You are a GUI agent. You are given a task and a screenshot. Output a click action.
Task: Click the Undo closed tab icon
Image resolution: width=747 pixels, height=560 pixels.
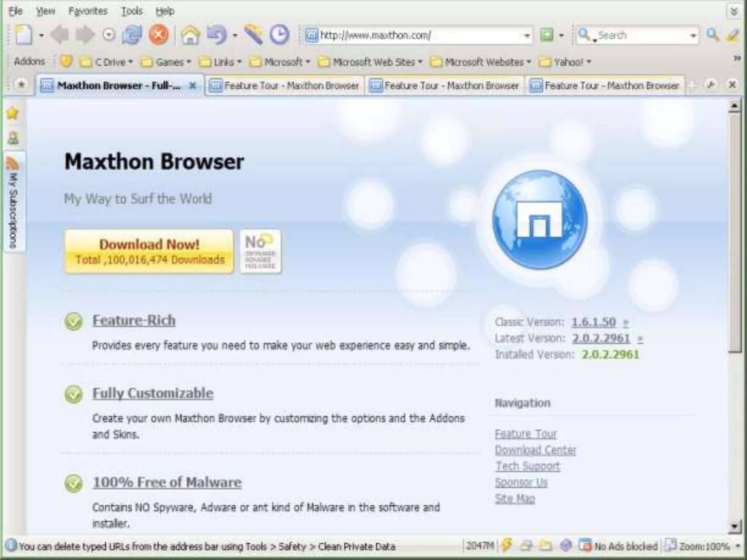217,35
